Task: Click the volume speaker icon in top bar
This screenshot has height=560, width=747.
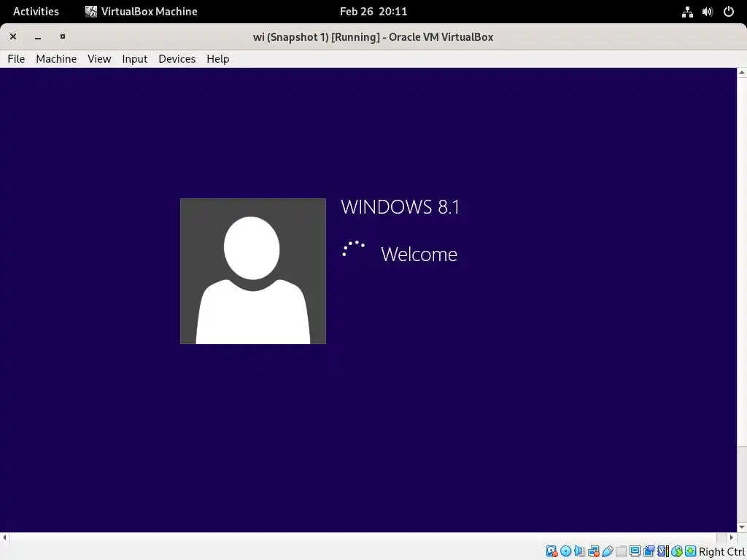Action: [708, 12]
